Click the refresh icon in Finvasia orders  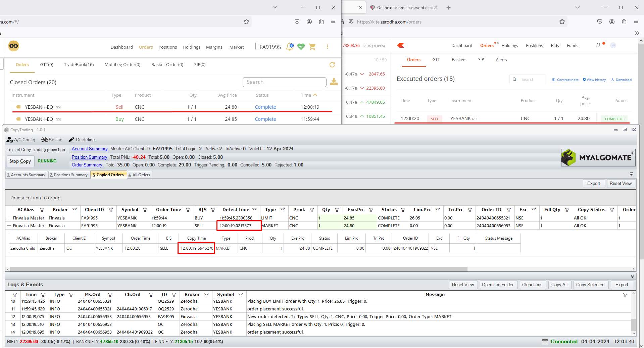tap(332, 65)
